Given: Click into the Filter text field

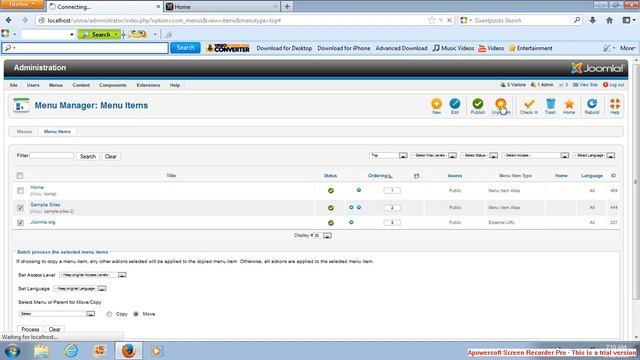Looking at the screenshot, I should (x=51, y=156).
